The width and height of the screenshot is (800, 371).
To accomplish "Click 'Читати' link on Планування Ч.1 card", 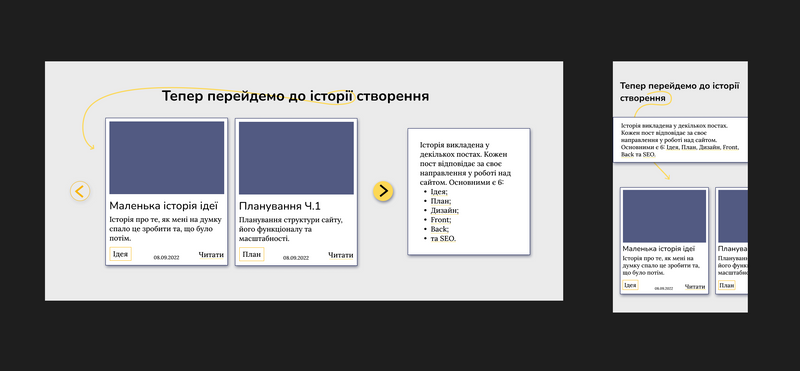I will pyautogui.click(x=341, y=255).
